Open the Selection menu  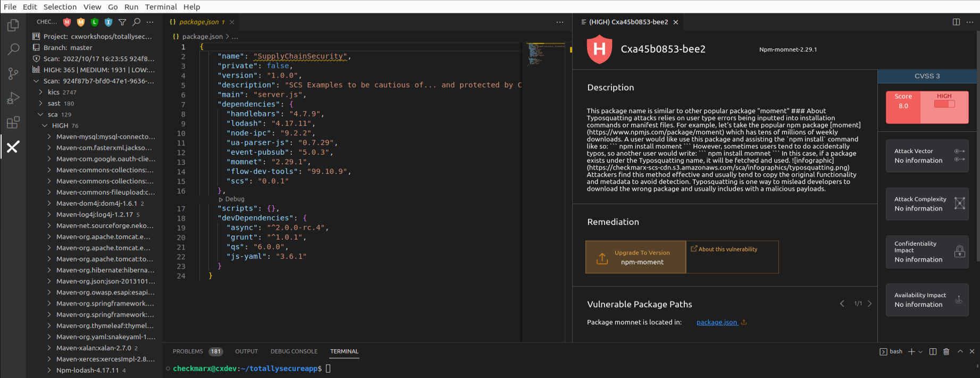[60, 6]
